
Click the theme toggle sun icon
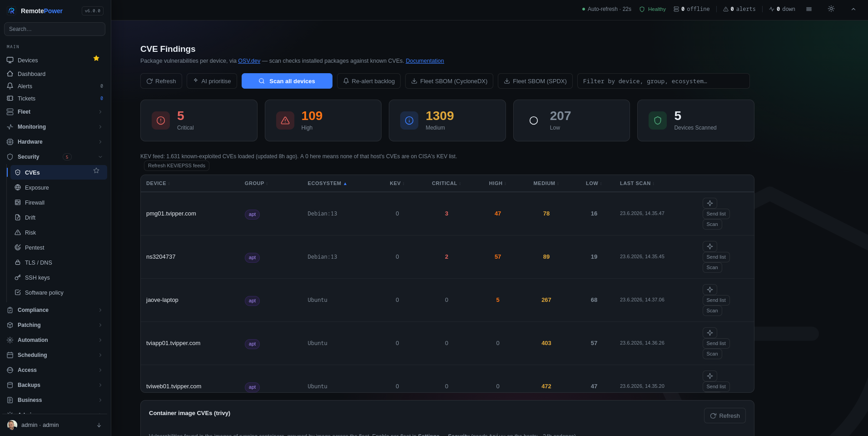tap(831, 9)
